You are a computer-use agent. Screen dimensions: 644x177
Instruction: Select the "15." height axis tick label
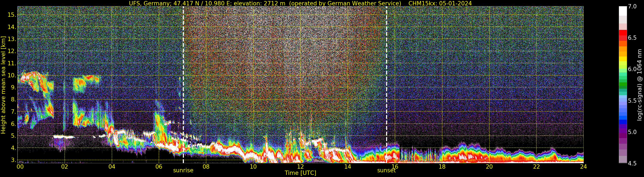point(12,15)
